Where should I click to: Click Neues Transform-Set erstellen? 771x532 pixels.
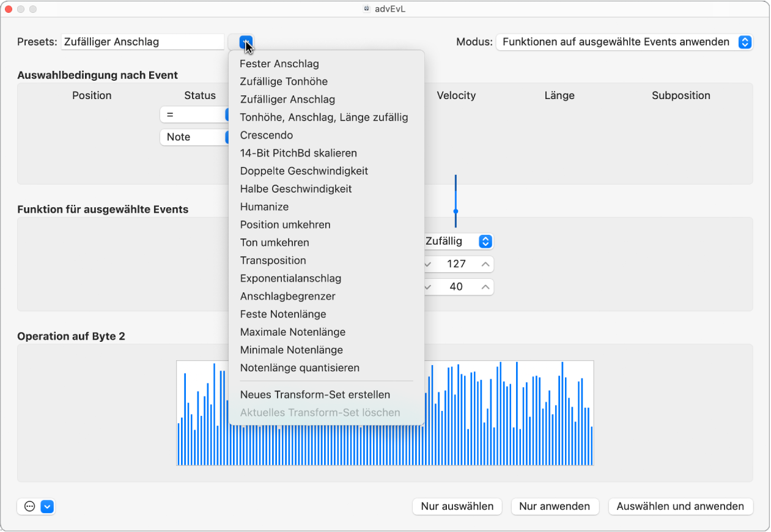click(315, 394)
